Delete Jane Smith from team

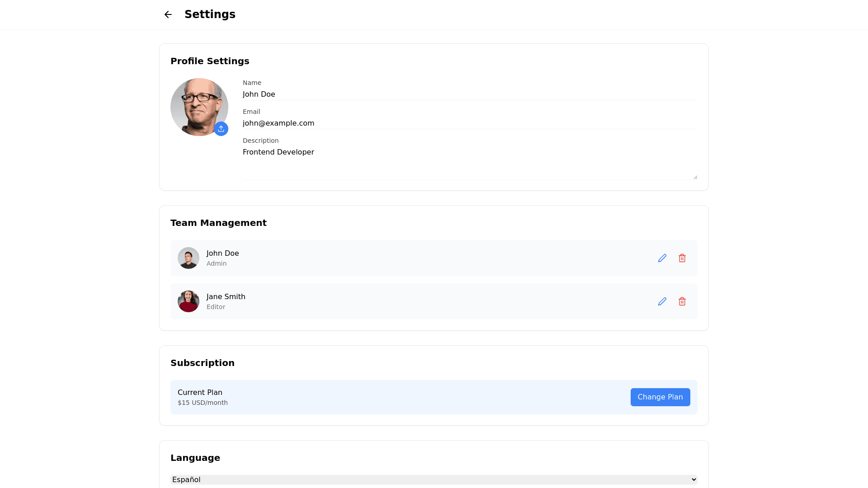(x=682, y=301)
